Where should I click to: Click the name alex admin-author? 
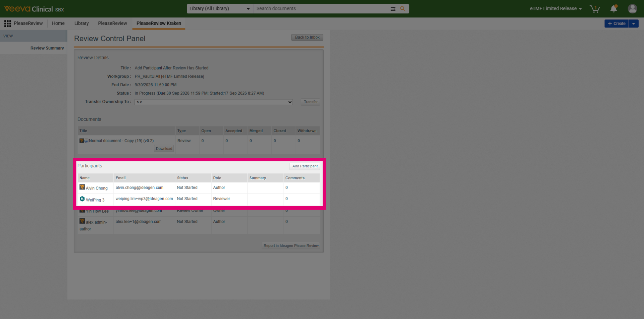tap(93, 225)
